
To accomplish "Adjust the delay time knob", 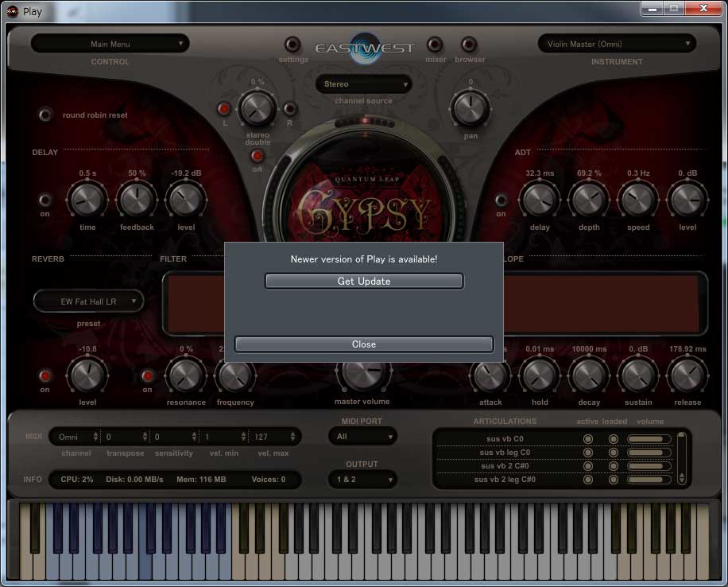I will point(87,200).
